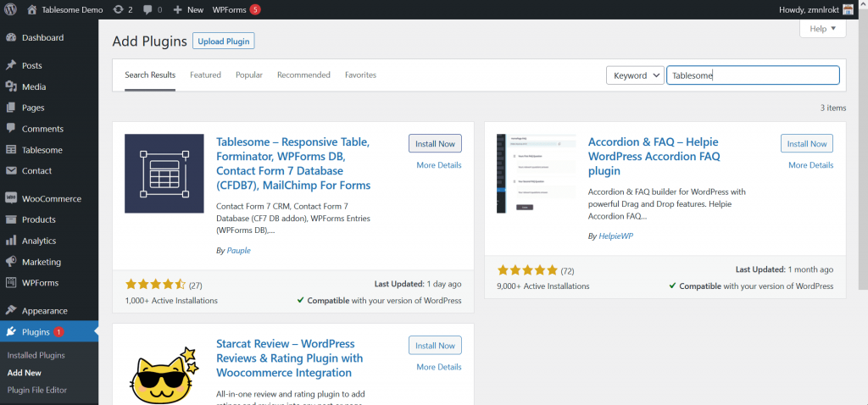Click the Comments icon in the sidebar
The width and height of the screenshot is (868, 405).
(x=10, y=128)
